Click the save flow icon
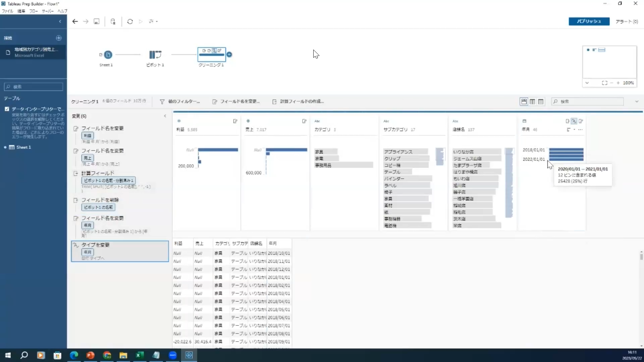Screen dimensions: 644x362 click(x=97, y=21)
